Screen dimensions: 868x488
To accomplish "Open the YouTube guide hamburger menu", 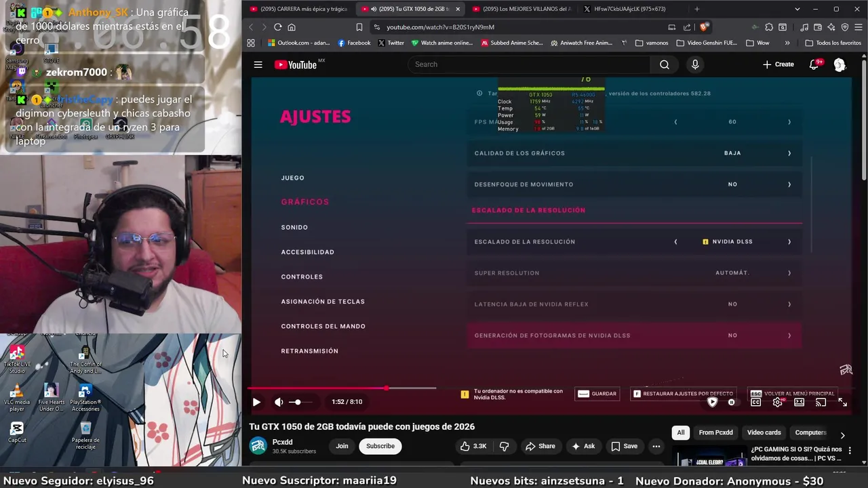I will click(x=258, y=64).
